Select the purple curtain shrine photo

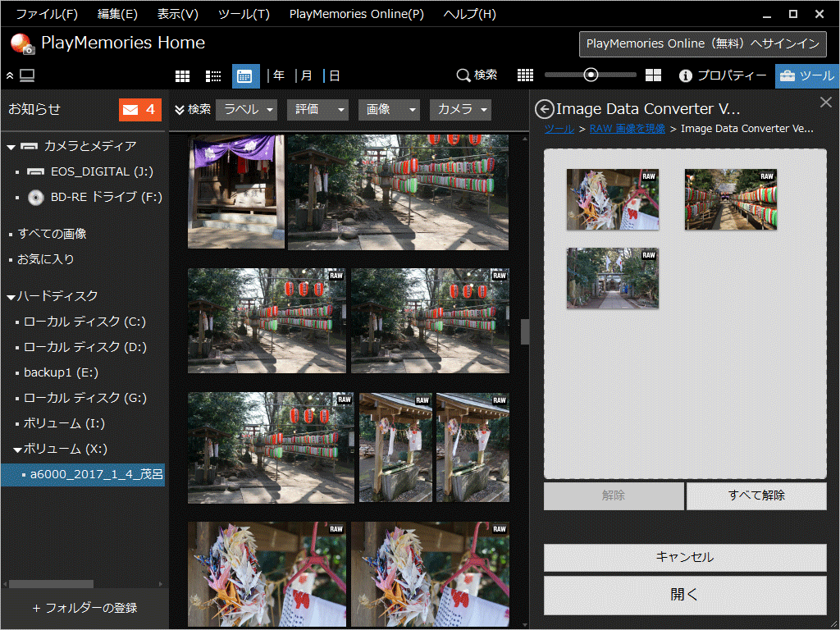pyautogui.click(x=236, y=192)
